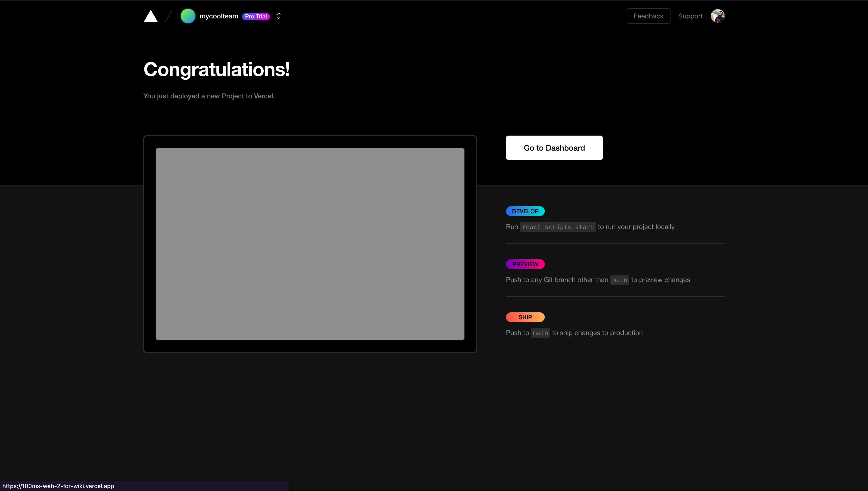Image resolution: width=868 pixels, height=491 pixels.
Task: Click the slash separator beside Vercel logo
Action: pyautogui.click(x=169, y=16)
